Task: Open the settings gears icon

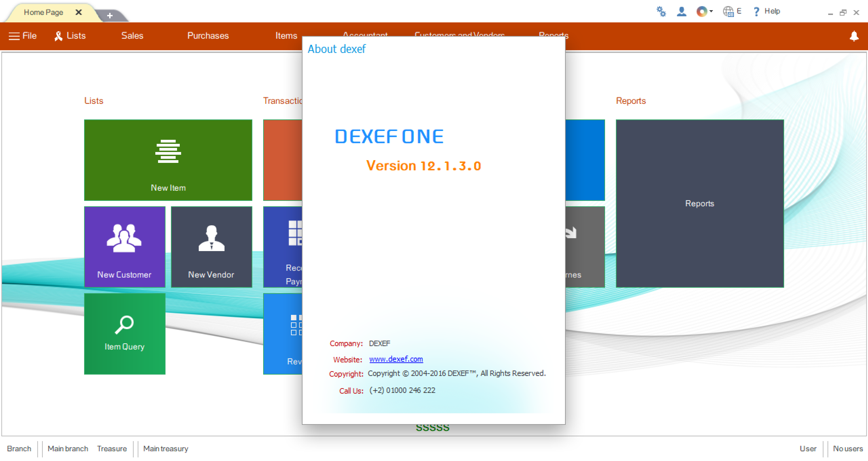Action: pyautogui.click(x=661, y=12)
